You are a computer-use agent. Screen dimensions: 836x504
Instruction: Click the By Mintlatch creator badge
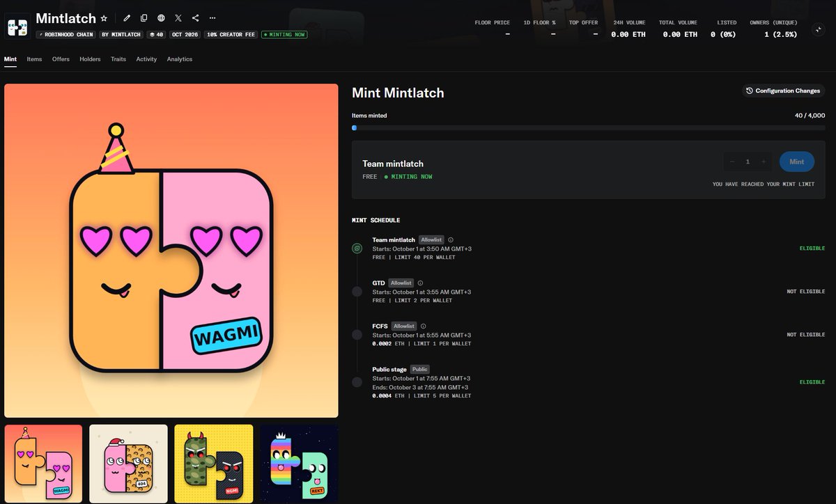(x=121, y=34)
